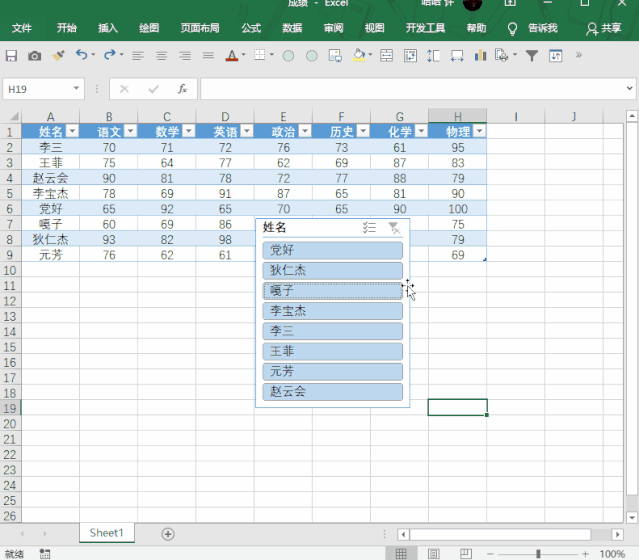This screenshot has height=560, width=639.
Task: Open the 公式 ribbon tab
Action: point(251,28)
